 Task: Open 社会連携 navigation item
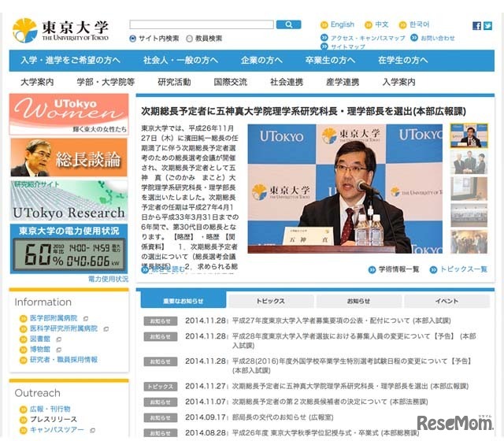[x=287, y=82]
